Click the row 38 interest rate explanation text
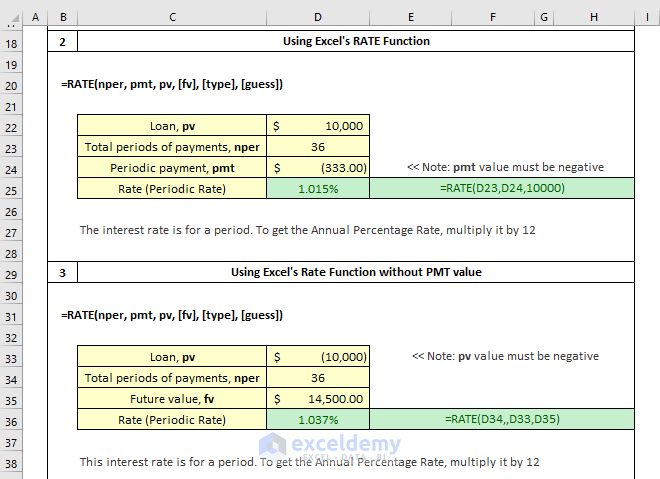Screen dimensions: 660x479 click(309, 462)
